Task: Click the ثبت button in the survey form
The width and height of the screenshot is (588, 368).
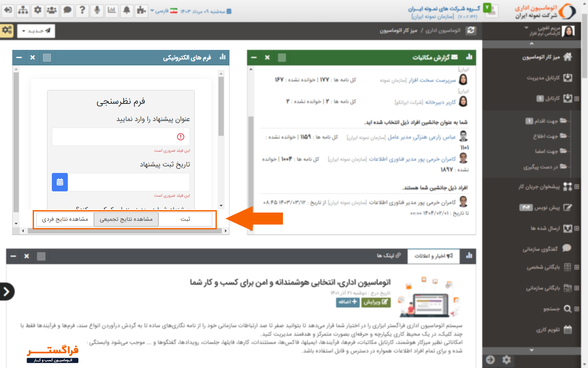Action: click(186, 219)
